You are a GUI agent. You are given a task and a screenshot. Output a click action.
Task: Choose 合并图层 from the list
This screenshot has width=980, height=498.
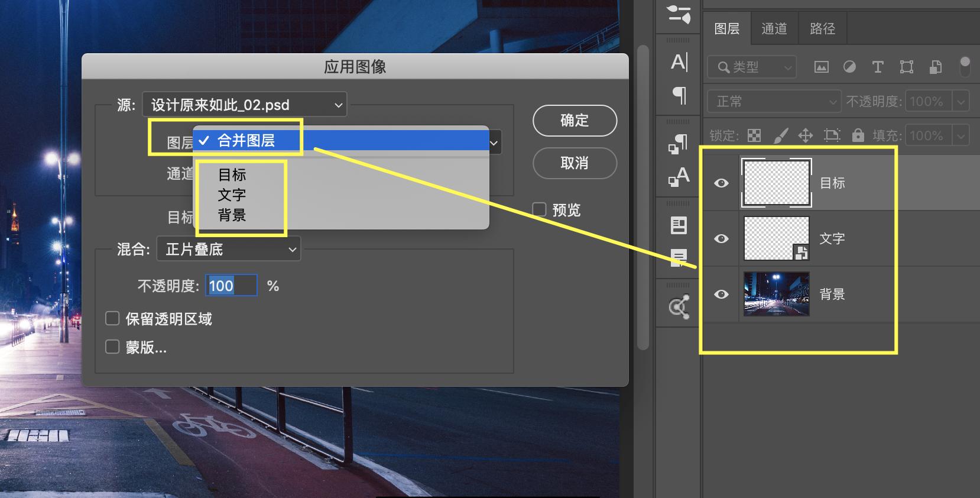coord(341,140)
